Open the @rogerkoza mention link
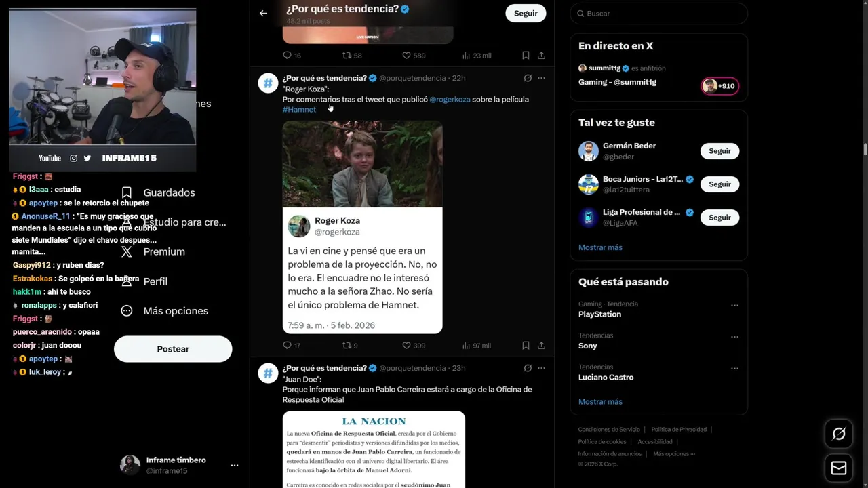 click(450, 99)
